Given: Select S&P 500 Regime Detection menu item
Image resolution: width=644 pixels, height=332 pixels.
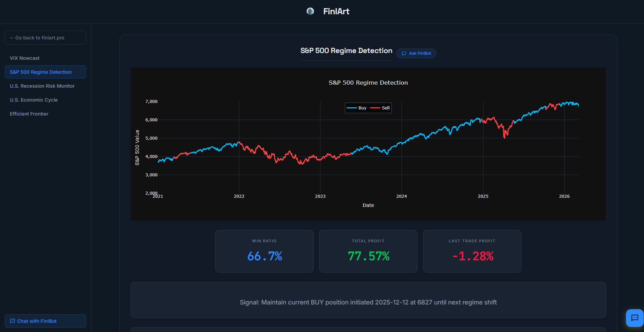Looking at the screenshot, I should point(45,72).
